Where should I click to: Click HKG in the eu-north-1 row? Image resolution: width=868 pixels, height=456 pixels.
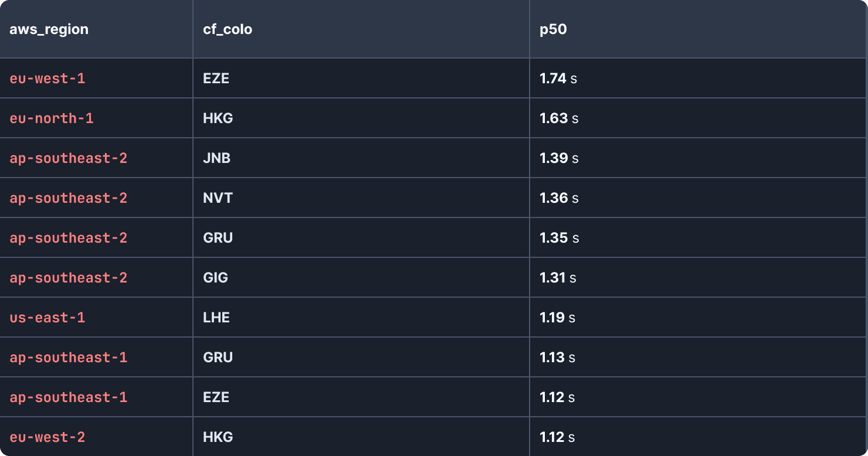(x=218, y=118)
